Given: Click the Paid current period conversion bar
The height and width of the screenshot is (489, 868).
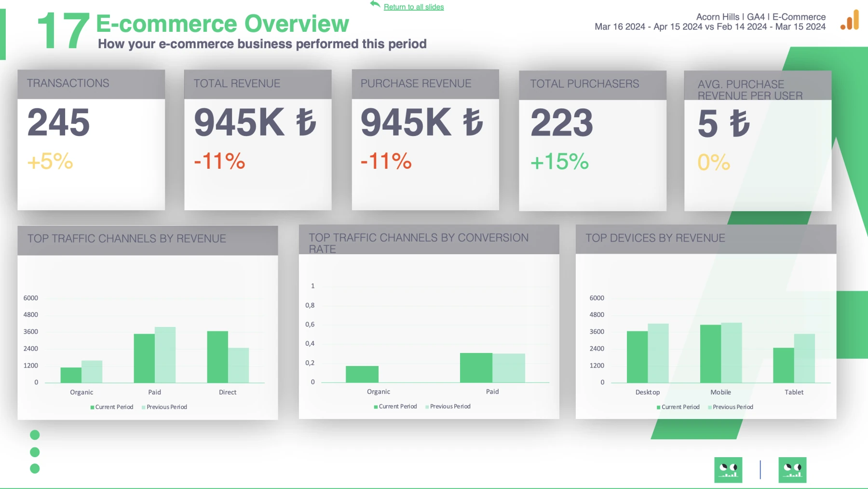Looking at the screenshot, I should click(x=476, y=368).
